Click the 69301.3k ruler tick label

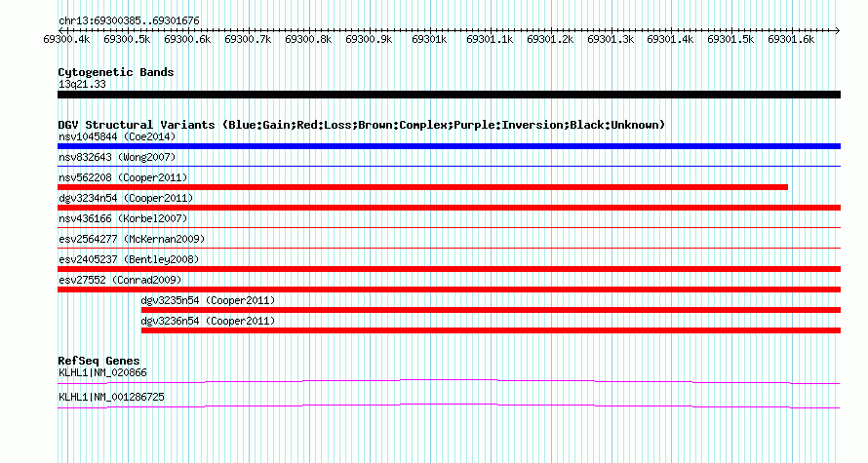pos(611,40)
